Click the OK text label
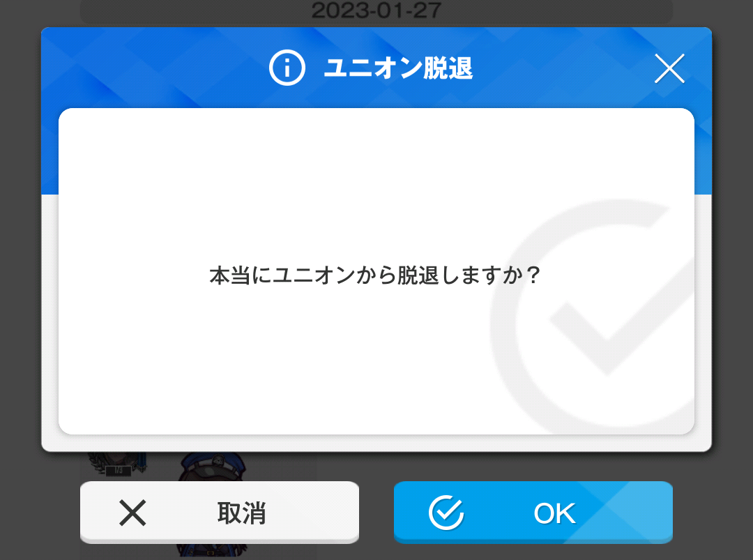753x560 pixels. coord(555,513)
